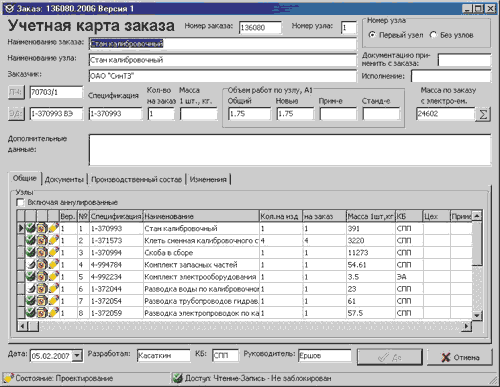Click the horizontal scroll right arrow

point(467,326)
